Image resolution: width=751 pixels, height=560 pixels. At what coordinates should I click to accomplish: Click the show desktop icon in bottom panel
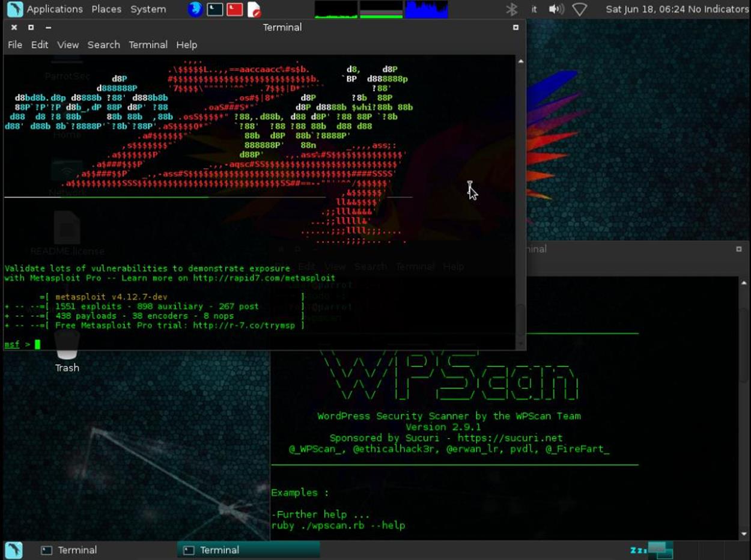coord(14,550)
